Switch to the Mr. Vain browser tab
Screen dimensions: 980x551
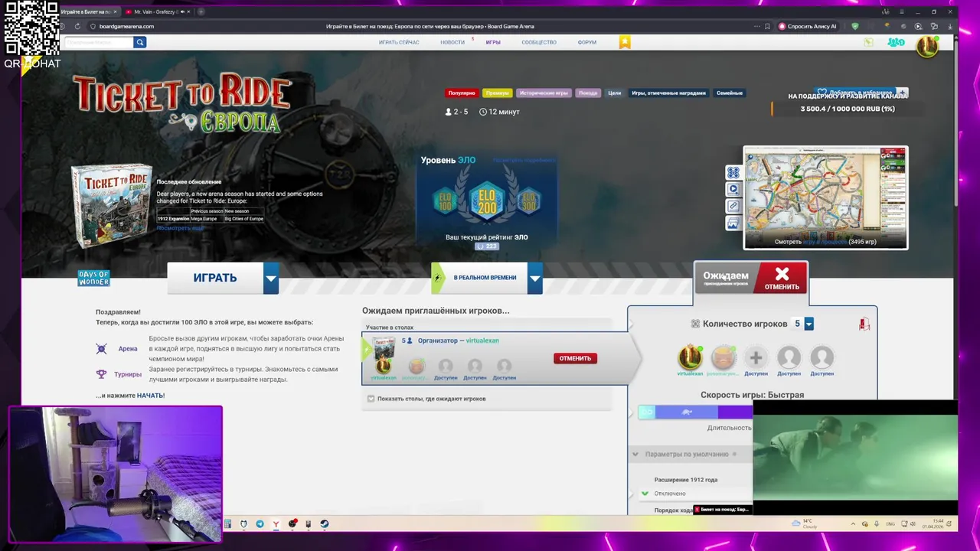[155, 11]
